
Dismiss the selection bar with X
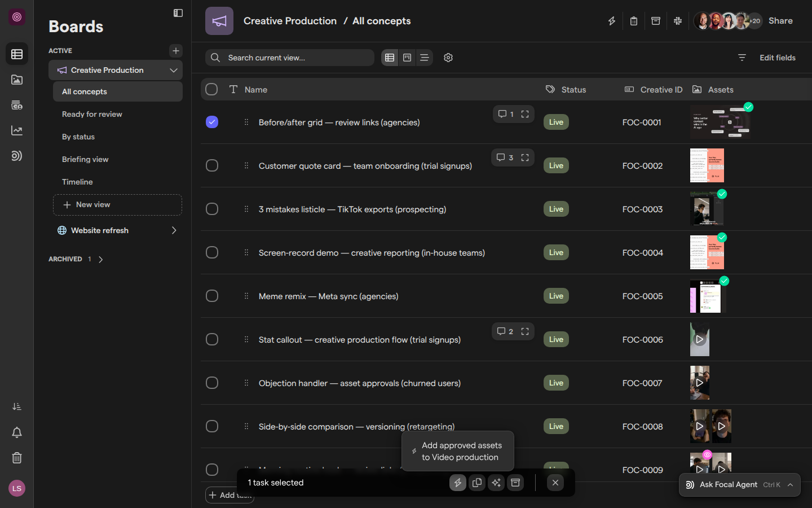tap(555, 483)
